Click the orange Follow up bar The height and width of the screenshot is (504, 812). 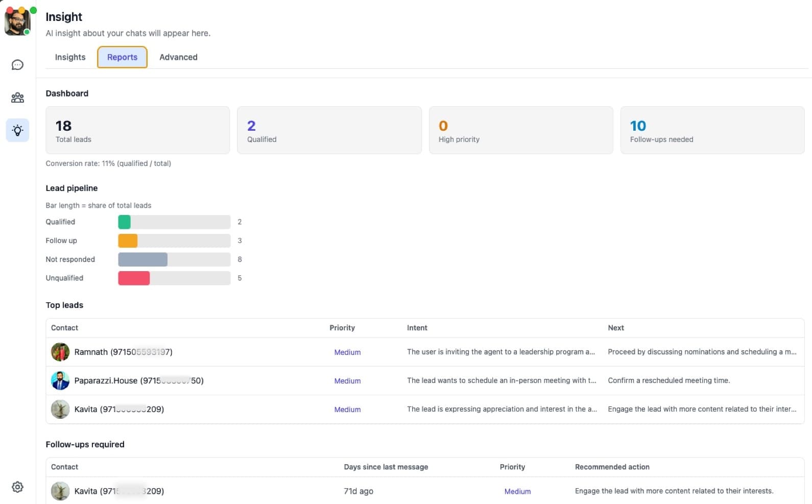click(128, 241)
